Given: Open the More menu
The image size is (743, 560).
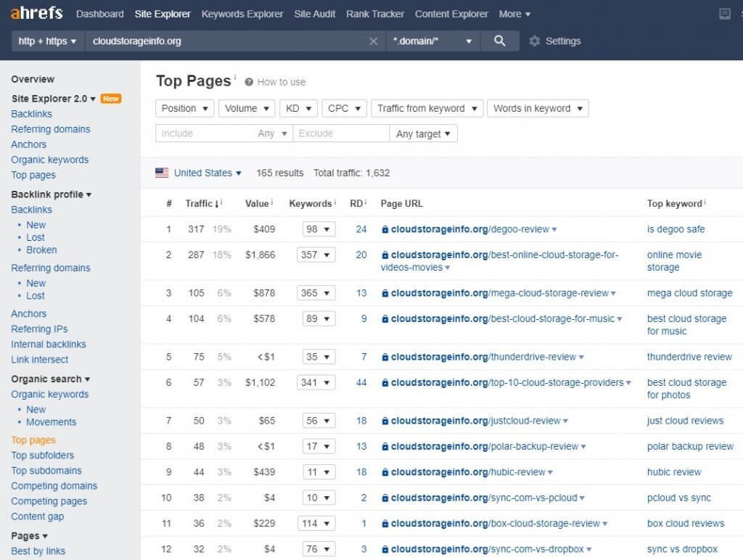Looking at the screenshot, I should pyautogui.click(x=514, y=15).
